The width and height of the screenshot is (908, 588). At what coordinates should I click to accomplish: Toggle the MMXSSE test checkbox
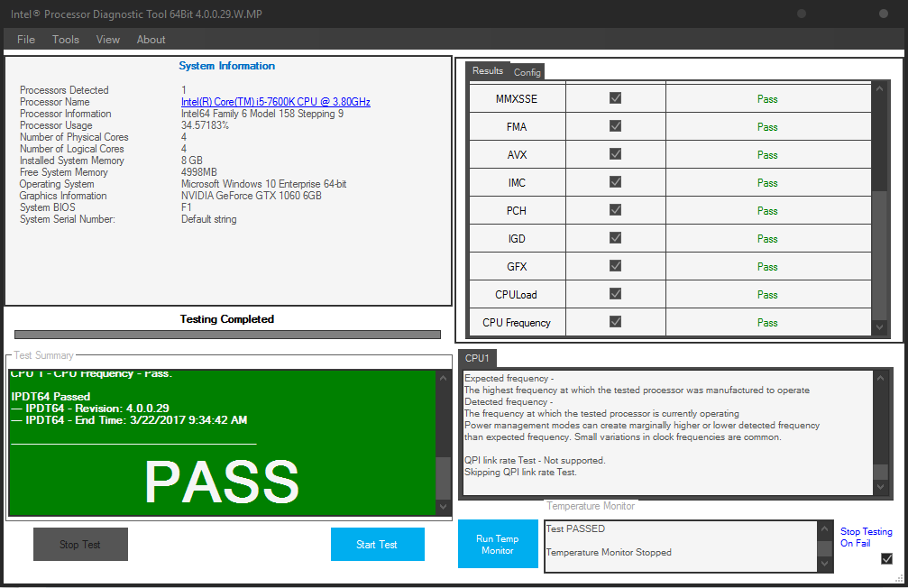(616, 98)
